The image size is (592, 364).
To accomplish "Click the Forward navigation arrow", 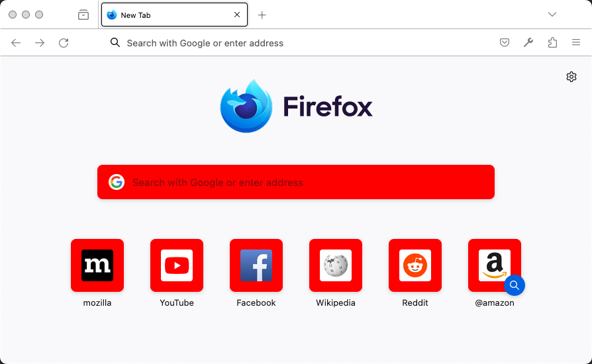I will coord(40,43).
